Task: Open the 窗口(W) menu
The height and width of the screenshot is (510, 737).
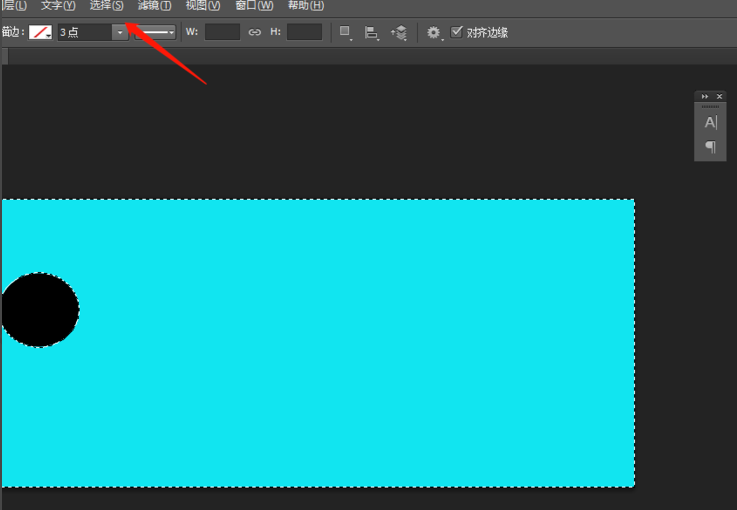Action: click(x=254, y=6)
